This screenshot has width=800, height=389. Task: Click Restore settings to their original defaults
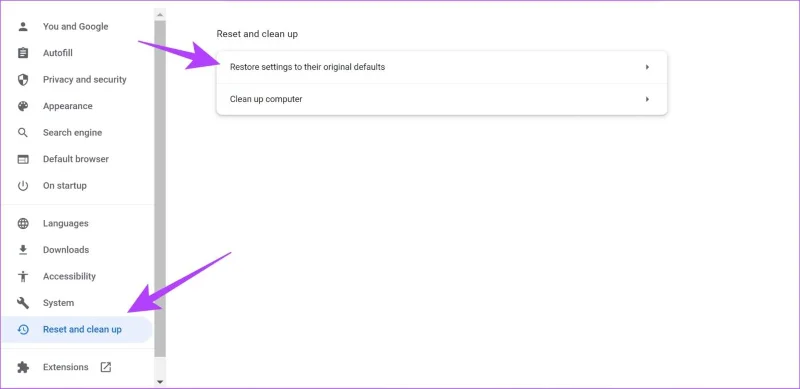point(442,67)
